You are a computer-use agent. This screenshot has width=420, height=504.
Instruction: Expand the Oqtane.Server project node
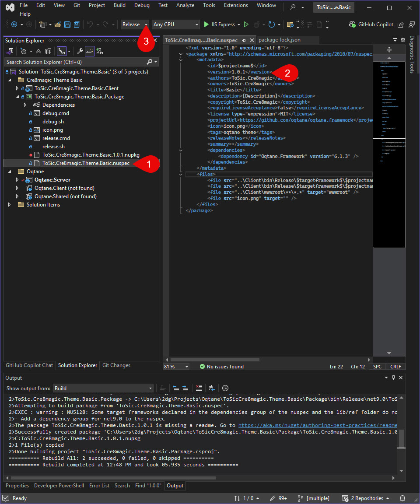pos(17,180)
